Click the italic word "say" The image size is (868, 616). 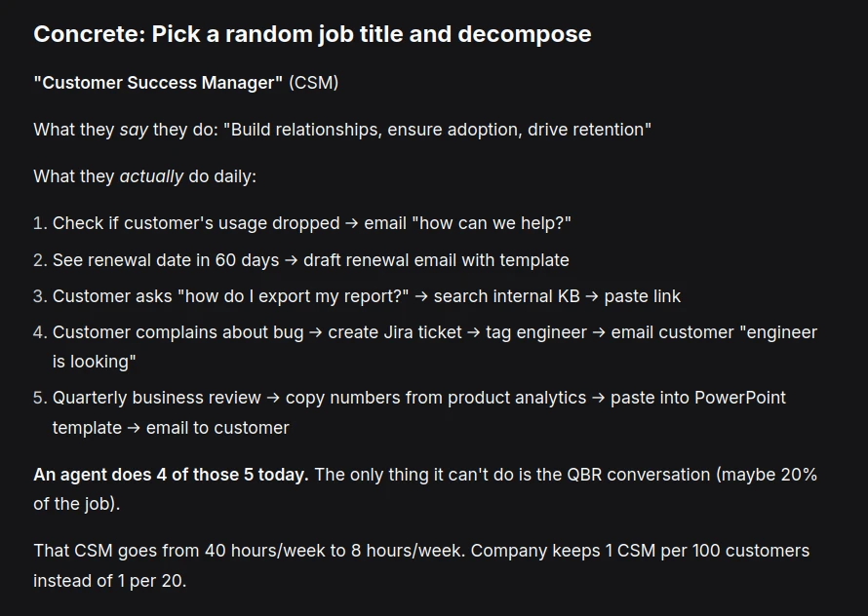(134, 130)
